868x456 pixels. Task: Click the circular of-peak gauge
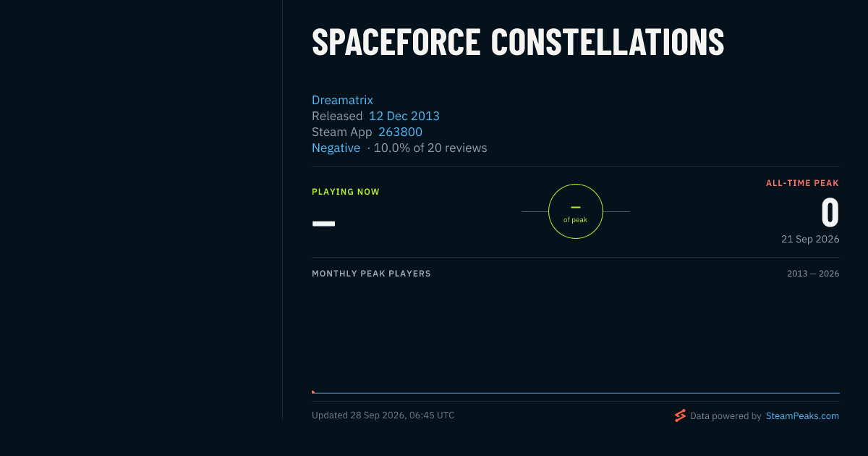pos(576,211)
